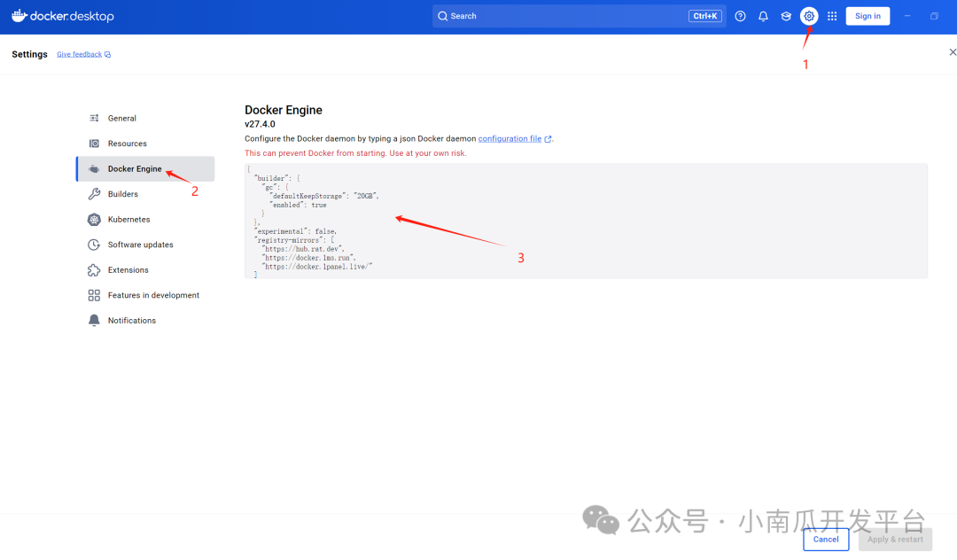Open the configuration file link

(510, 139)
